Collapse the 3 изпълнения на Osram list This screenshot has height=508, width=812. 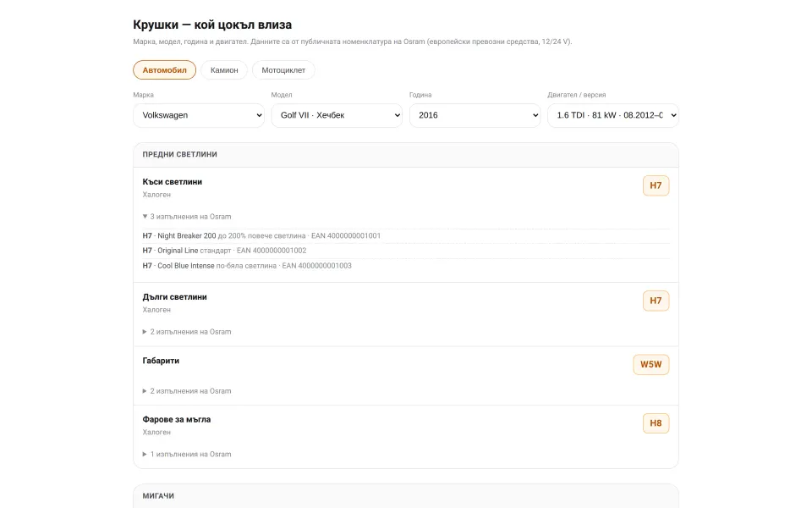(x=187, y=217)
